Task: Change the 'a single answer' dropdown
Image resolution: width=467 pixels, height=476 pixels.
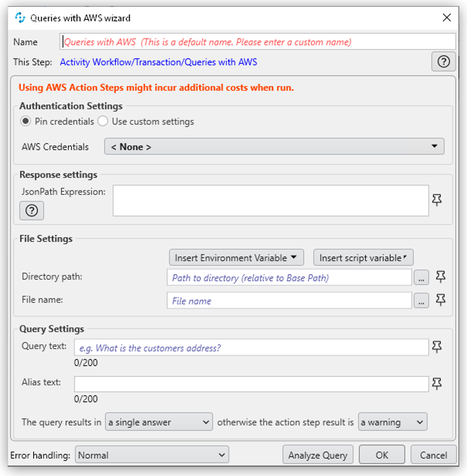Action: coord(159,422)
